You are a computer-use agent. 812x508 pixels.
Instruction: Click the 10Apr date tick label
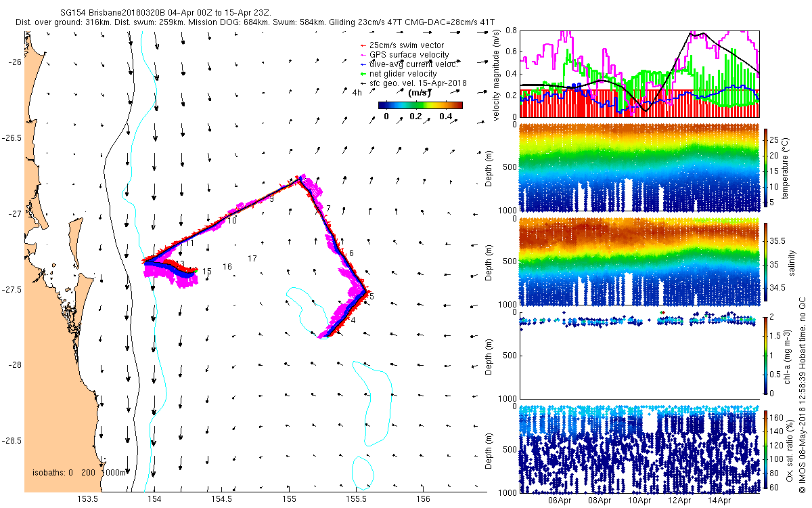pyautogui.click(x=640, y=502)
